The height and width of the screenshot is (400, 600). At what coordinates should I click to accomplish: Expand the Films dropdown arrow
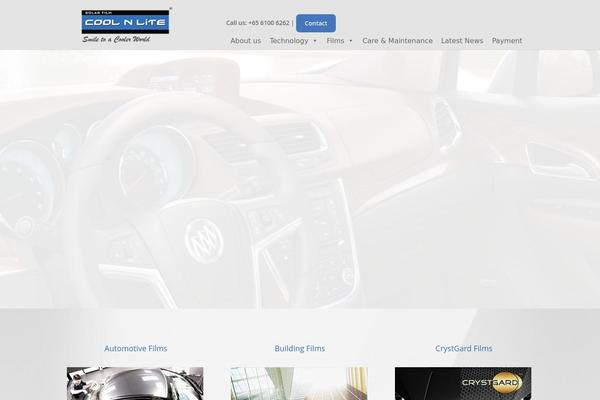point(351,41)
